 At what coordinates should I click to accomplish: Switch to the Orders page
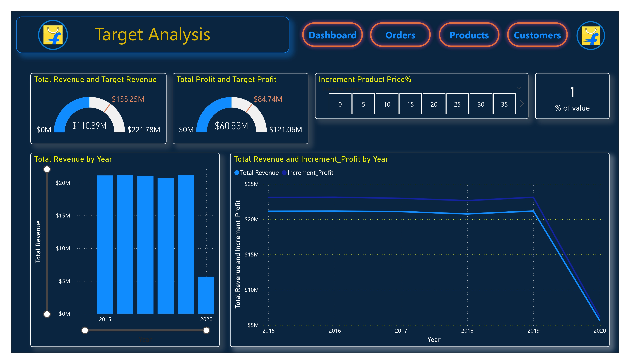(400, 35)
